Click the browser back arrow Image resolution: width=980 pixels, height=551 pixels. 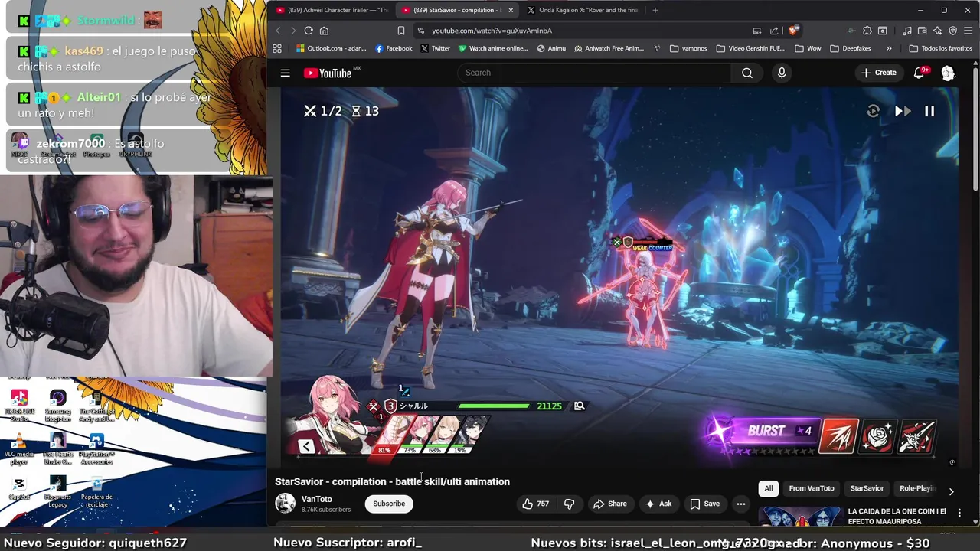tap(278, 31)
